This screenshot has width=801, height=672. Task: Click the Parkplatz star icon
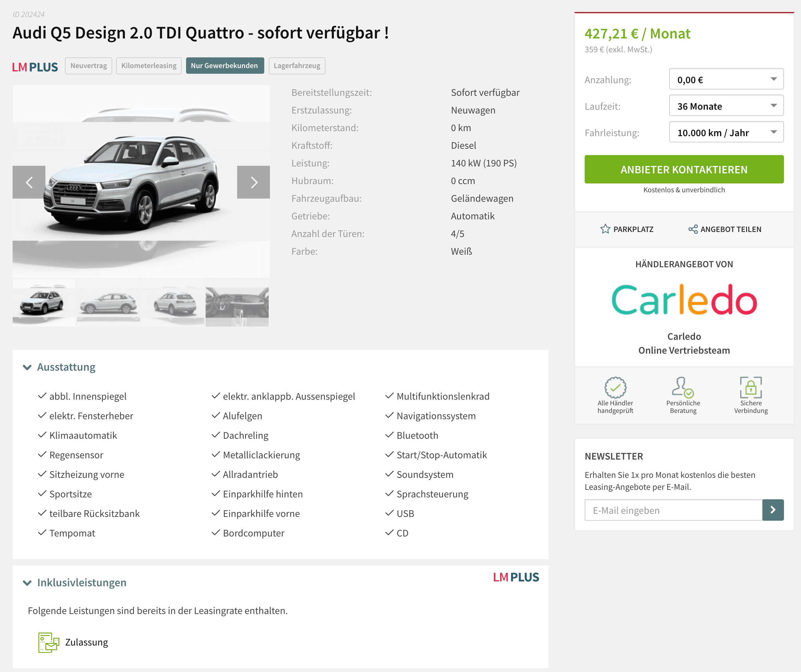pos(605,229)
